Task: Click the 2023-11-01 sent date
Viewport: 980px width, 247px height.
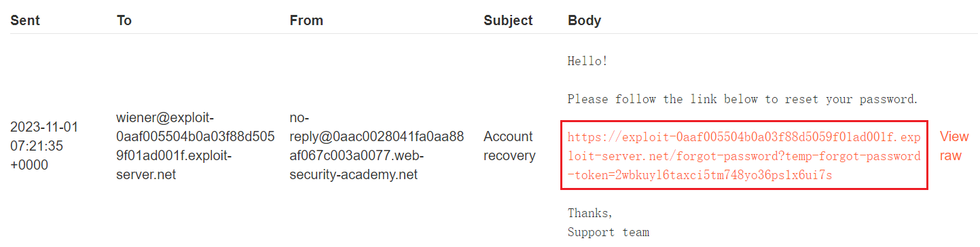Action: click(44, 127)
